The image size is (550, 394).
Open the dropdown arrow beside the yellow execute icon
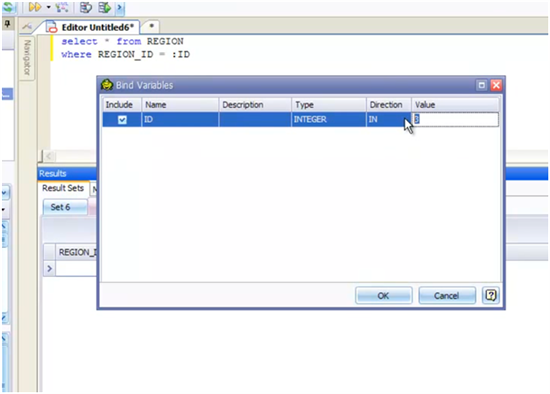point(48,7)
